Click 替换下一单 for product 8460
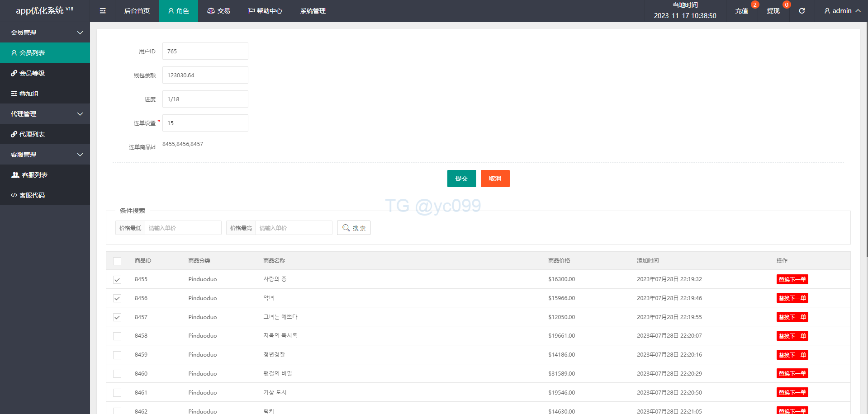The width and height of the screenshot is (868, 414). pos(792,374)
